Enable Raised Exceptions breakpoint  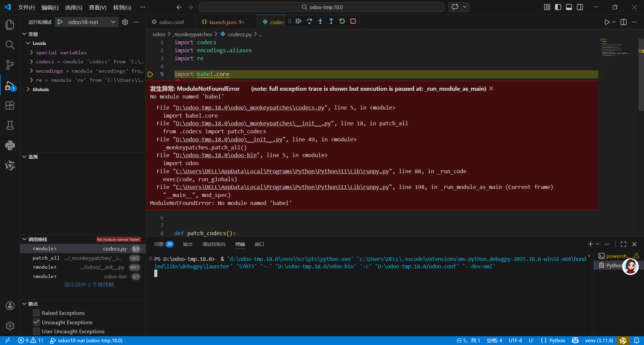(x=37, y=313)
